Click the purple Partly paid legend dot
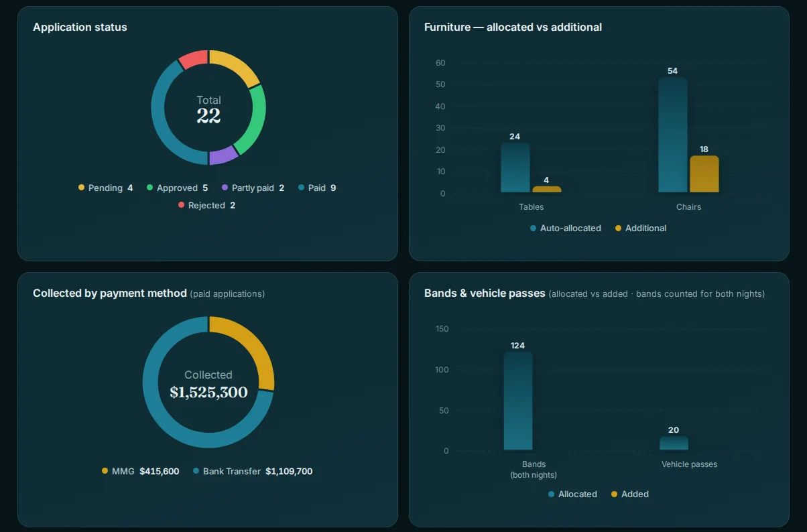Image resolution: width=807 pixels, height=532 pixels. tap(225, 188)
